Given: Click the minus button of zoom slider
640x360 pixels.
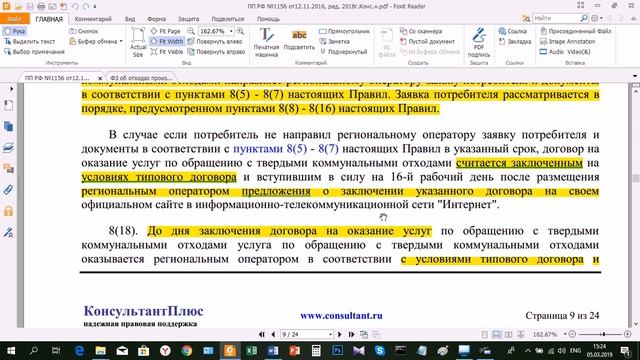Looking at the screenshot, I should pos(572,334).
